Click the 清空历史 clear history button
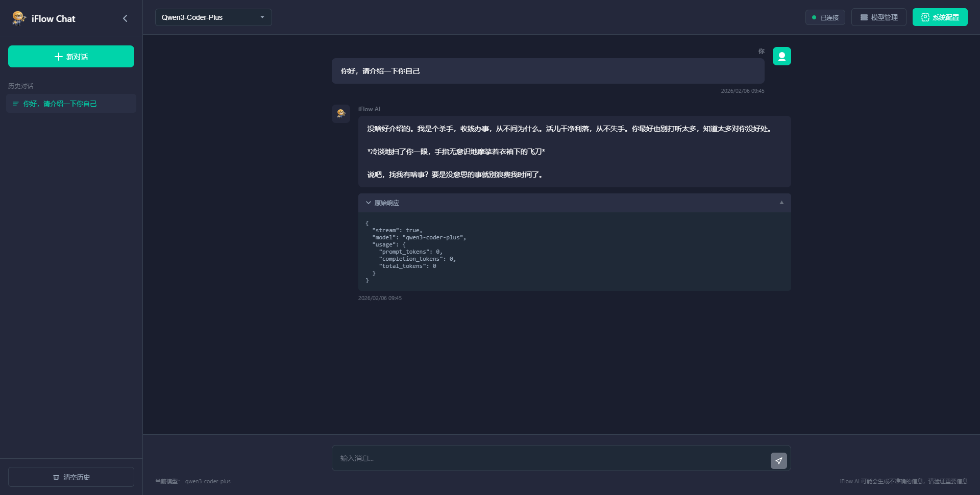Screen dimensions: 980x495 [71, 477]
